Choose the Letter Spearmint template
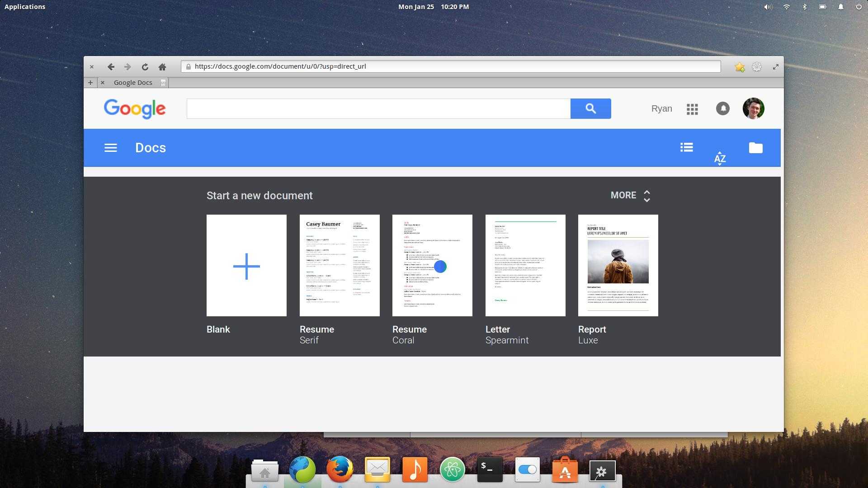 click(525, 265)
